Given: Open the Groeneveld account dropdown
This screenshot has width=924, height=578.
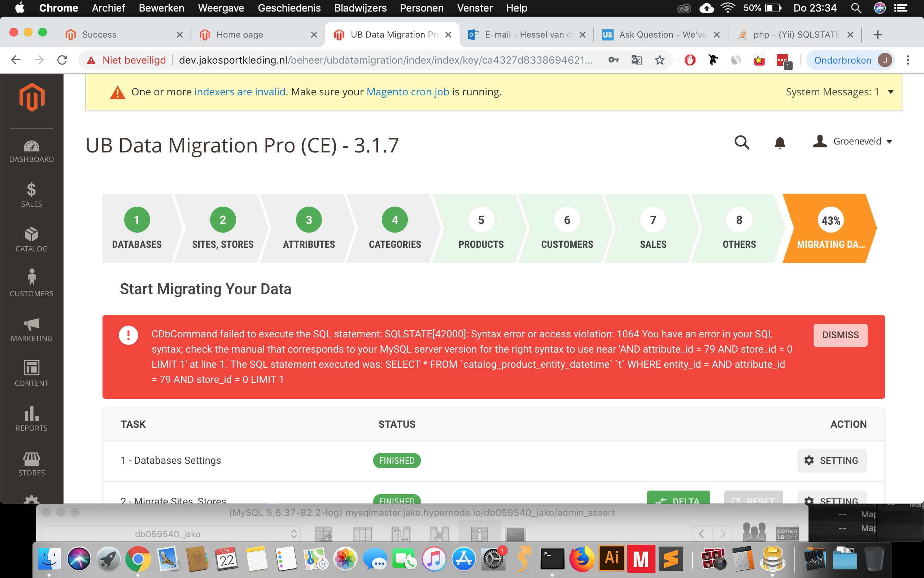Looking at the screenshot, I should (853, 142).
